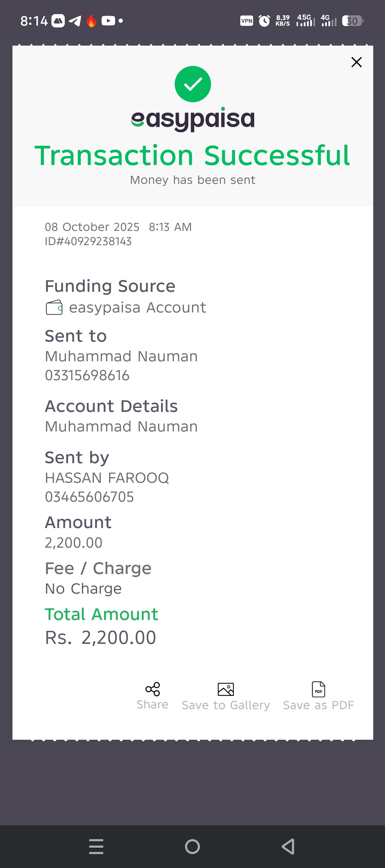Tap the Save to Gallery image icon

(x=226, y=689)
